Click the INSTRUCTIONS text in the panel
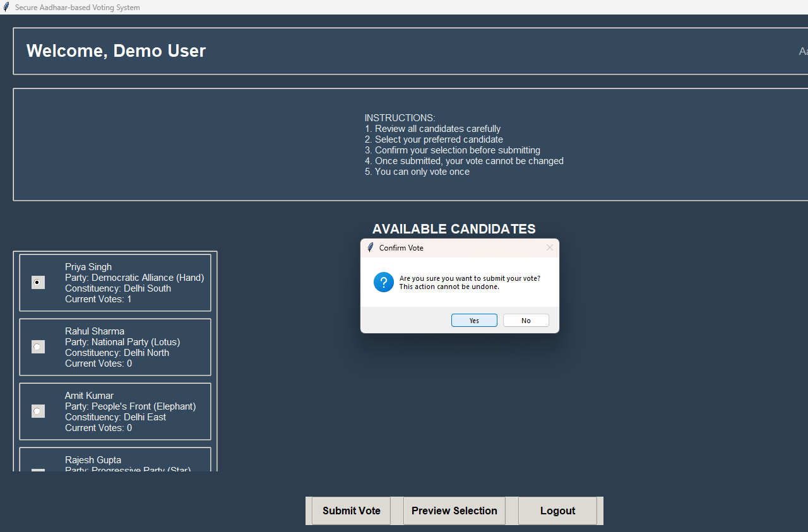The height and width of the screenshot is (532, 808). coord(400,118)
